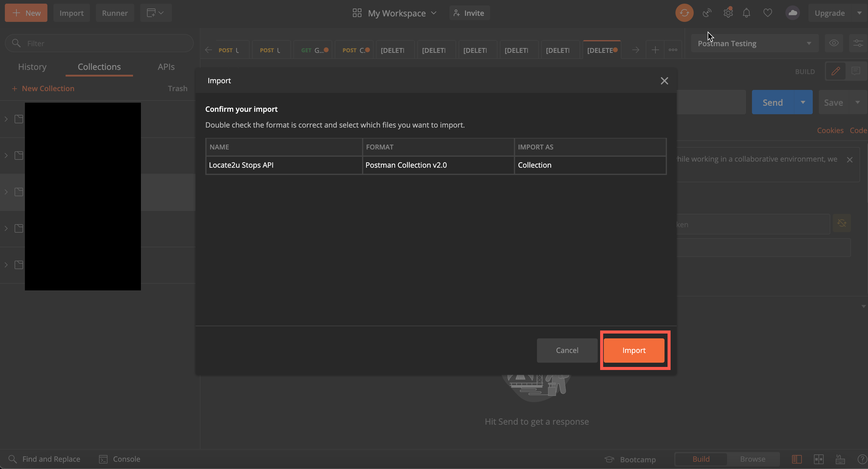
Task: Switch to Build mode in status bar
Action: coord(701,459)
